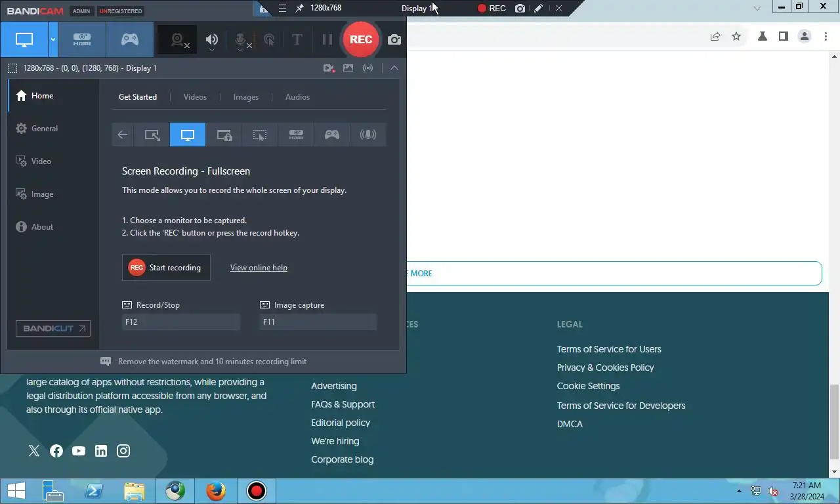Click the Record/Stop hotkey field F12
The height and width of the screenshot is (504, 840).
click(x=181, y=322)
